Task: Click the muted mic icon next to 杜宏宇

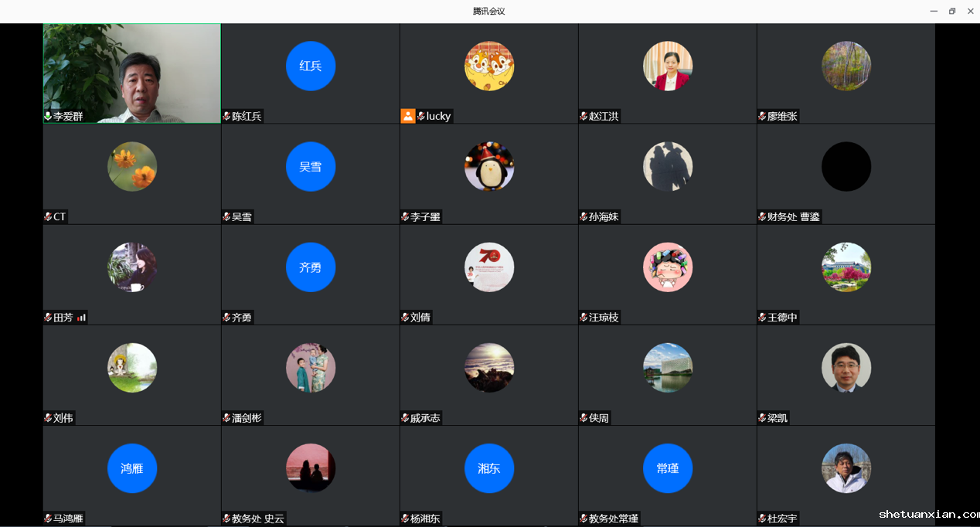Action: tap(762, 518)
